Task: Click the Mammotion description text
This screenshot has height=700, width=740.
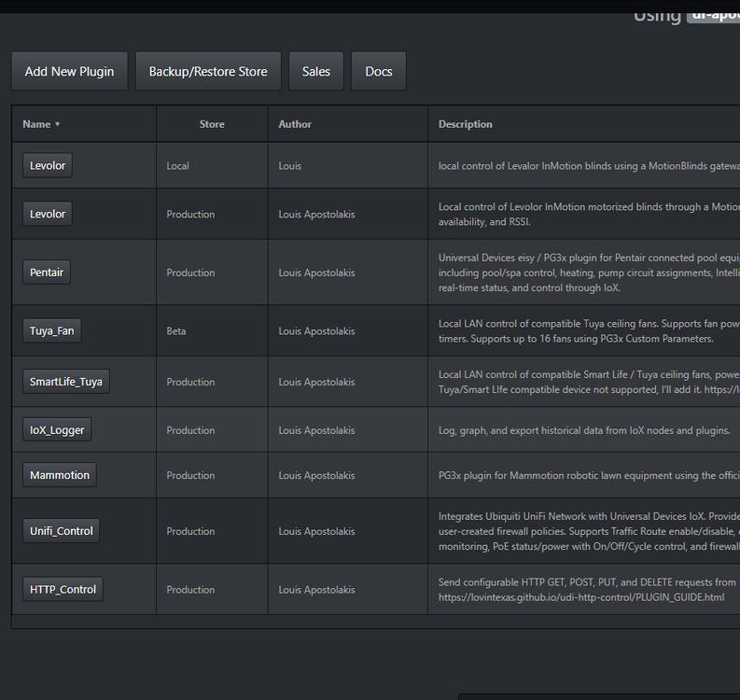Action: pyautogui.click(x=589, y=475)
